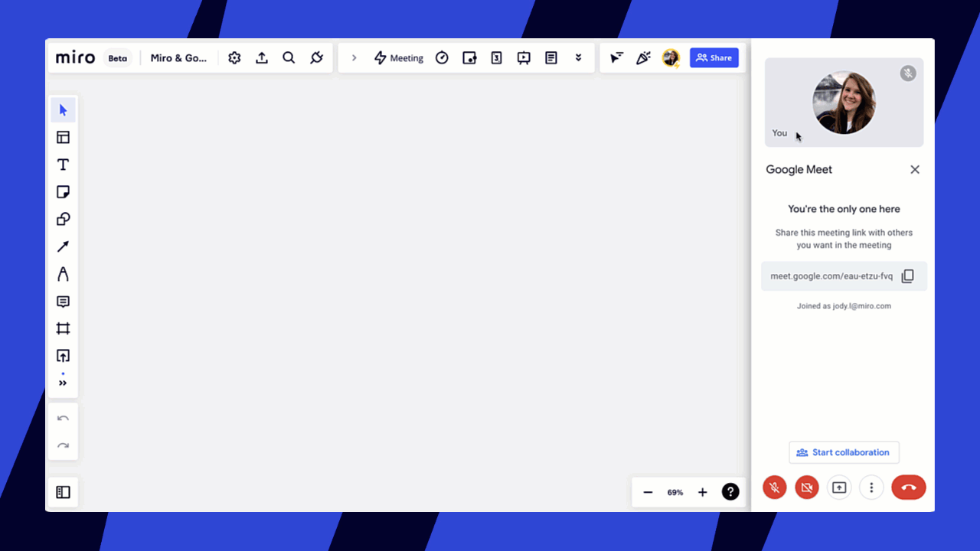The image size is (980, 551).
Task: Start the Timer from the meeting toolbar
Action: 442,57
